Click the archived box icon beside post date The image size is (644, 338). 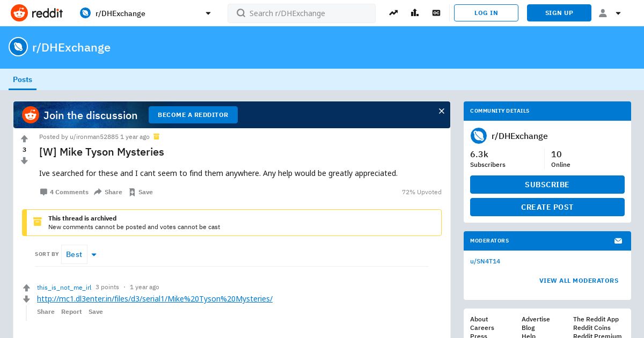[157, 136]
